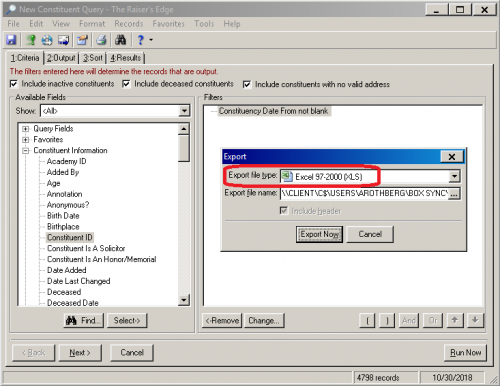This screenshot has height=386, width=500.
Task: Open the Edit menu
Action: [36, 24]
